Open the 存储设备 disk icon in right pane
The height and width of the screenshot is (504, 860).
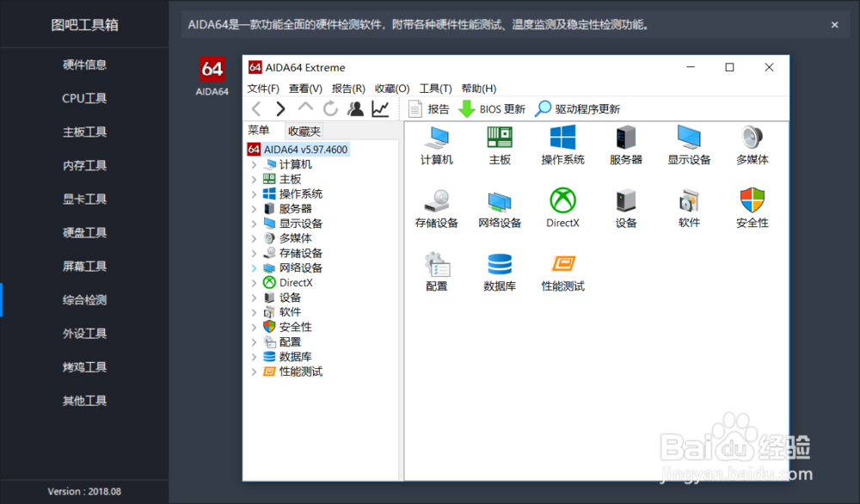point(437,208)
